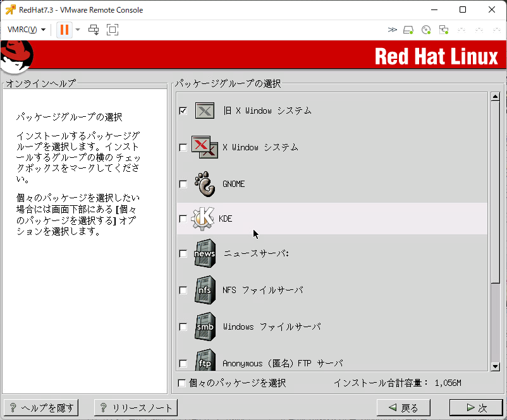The height and width of the screenshot is (420, 507).
Task: Check the Windows ファイルサーバ checkbox
Action: [183, 327]
